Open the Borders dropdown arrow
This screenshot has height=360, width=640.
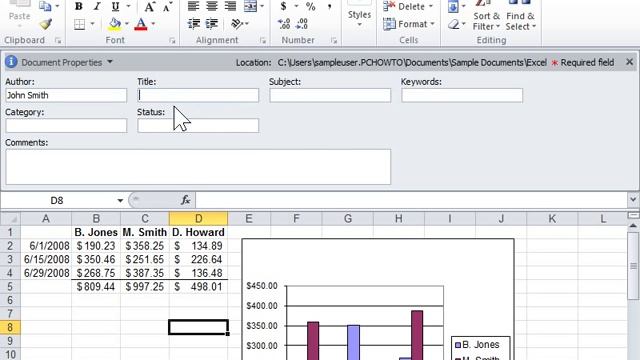pos(92,24)
